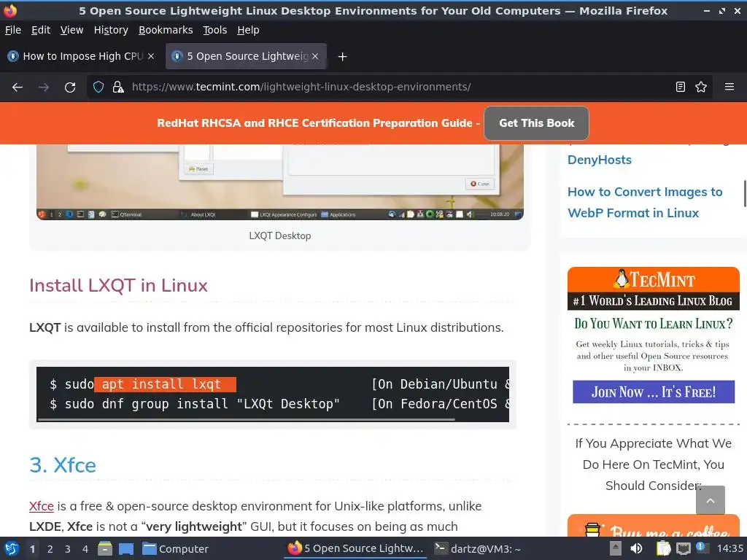Viewport: 747px width, 560px height.
Task: Close the '5 Open Source Lightweight' tab
Action: (315, 56)
